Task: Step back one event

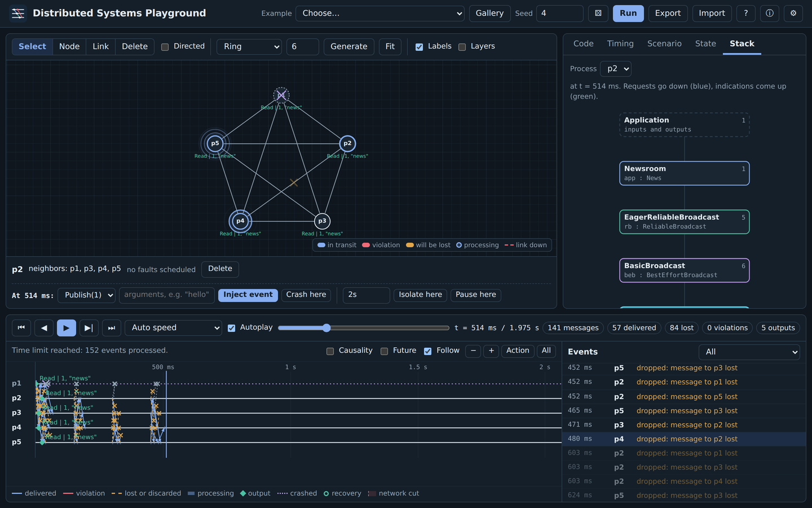Action: click(x=44, y=327)
